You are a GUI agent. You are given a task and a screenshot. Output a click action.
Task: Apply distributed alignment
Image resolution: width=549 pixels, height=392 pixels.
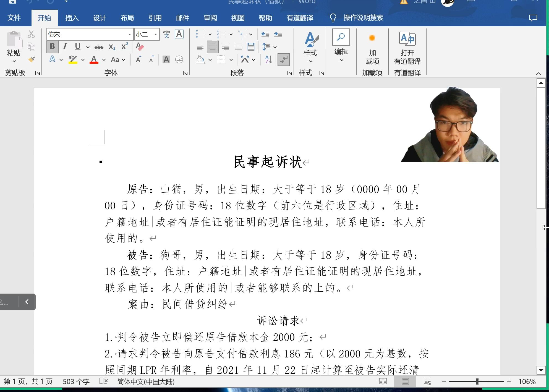[x=251, y=47]
